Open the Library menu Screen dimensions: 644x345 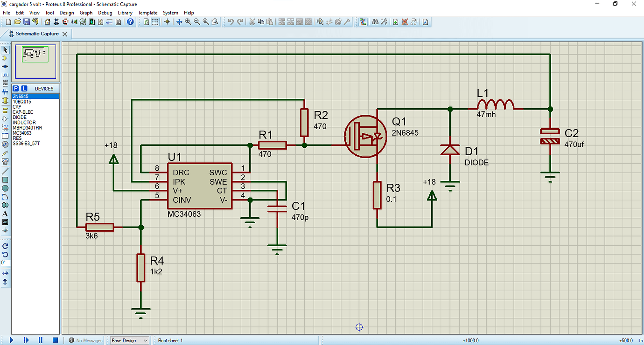(125, 13)
